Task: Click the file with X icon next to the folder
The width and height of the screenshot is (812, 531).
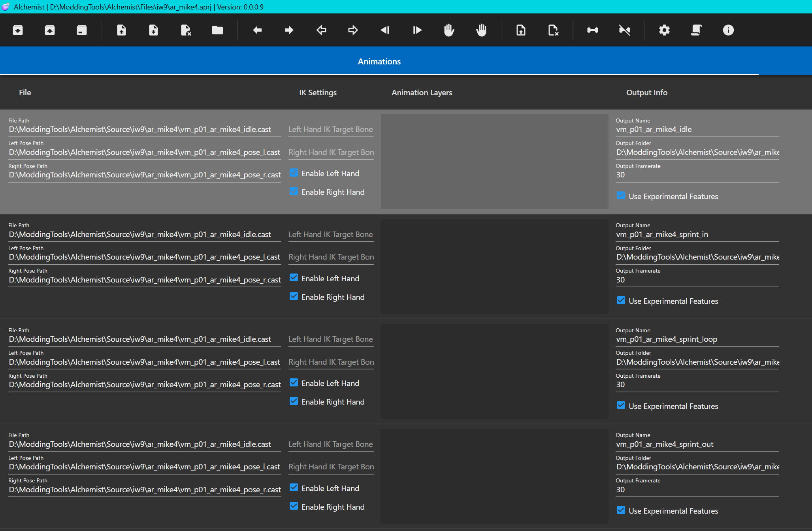Action: tap(186, 30)
